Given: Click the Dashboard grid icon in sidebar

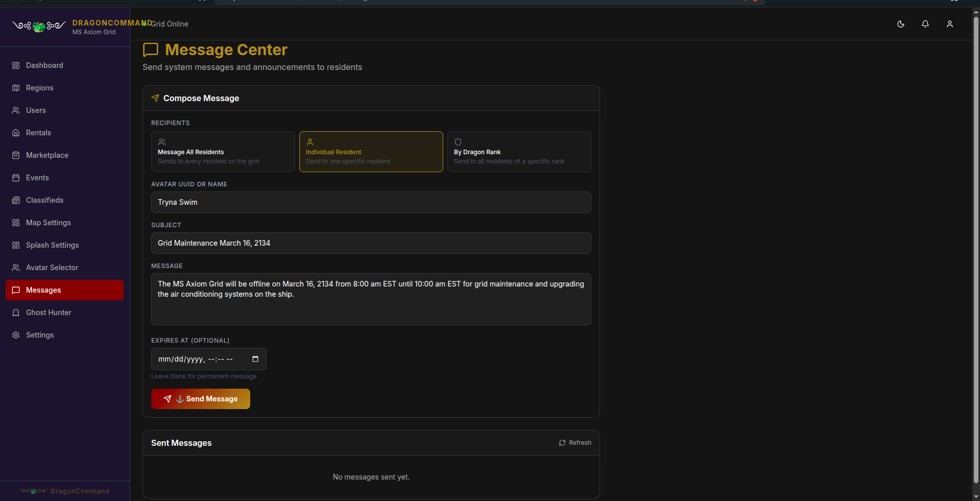Looking at the screenshot, I should pyautogui.click(x=16, y=65).
